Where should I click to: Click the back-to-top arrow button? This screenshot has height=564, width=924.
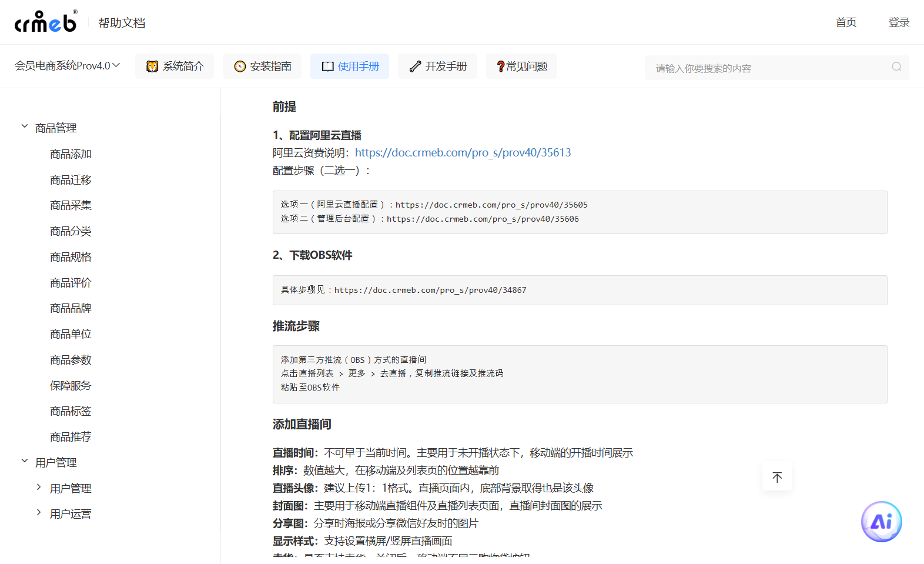tap(777, 477)
